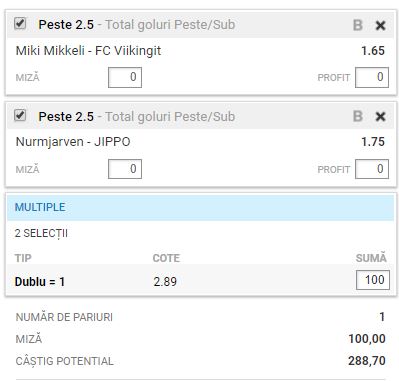Select the Dublu = 1 bet type row
Viewport: 399px width, 381px height.
click(200, 280)
